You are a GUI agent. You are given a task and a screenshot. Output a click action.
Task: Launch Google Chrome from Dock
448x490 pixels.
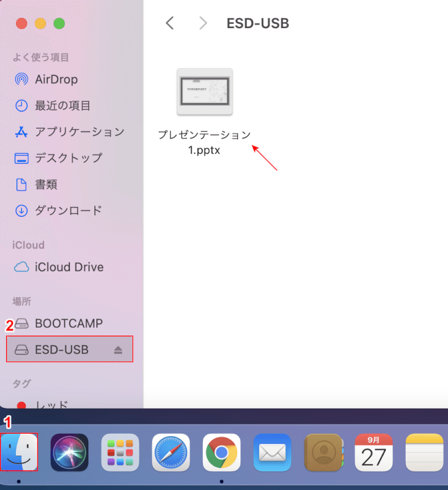(221, 452)
